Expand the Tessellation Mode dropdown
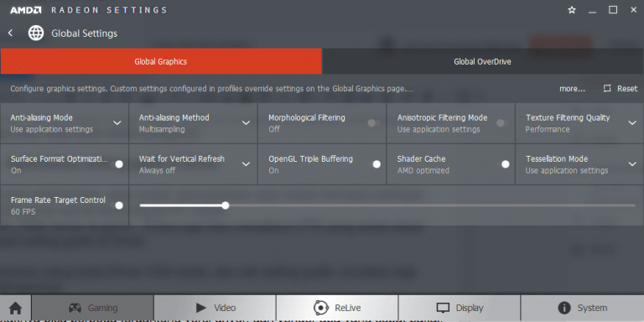The width and height of the screenshot is (644, 322). pyautogui.click(x=632, y=164)
